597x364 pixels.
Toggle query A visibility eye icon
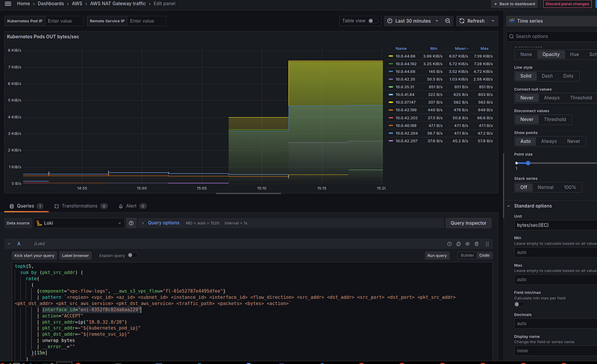point(467,244)
